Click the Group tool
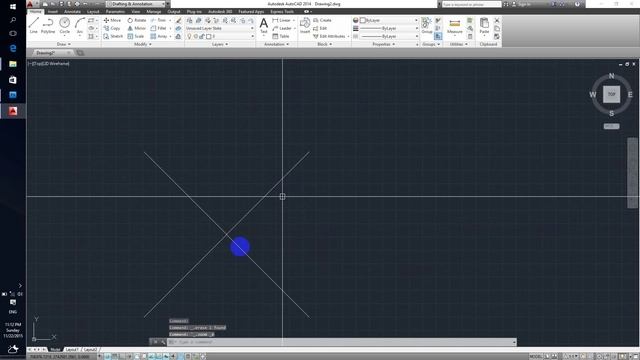Viewport: 640px width, 360px height. (x=427, y=25)
